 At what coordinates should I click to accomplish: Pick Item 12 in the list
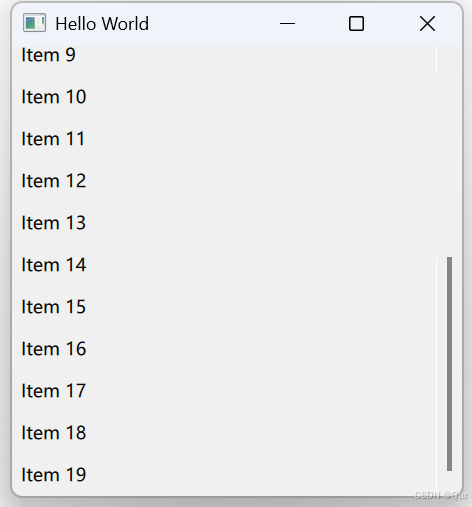tap(224, 181)
